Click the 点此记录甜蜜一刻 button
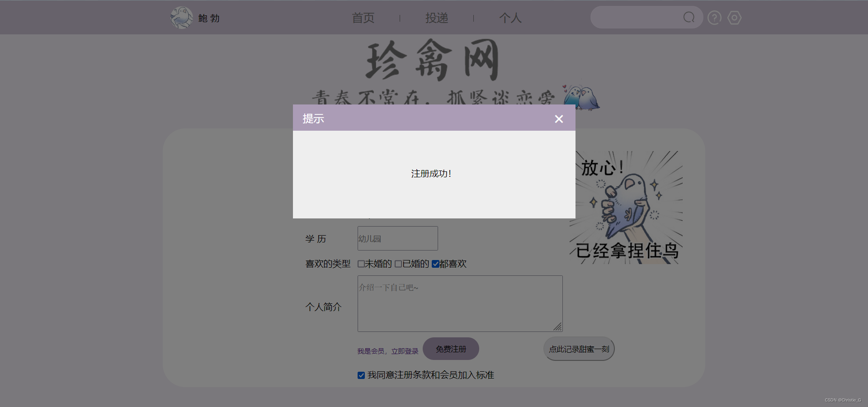 click(x=579, y=349)
